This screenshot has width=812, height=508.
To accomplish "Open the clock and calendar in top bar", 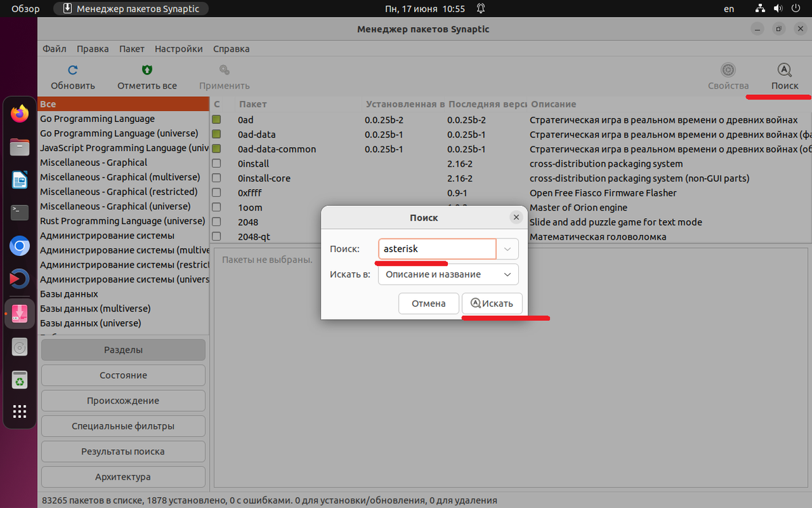I will click(x=425, y=9).
